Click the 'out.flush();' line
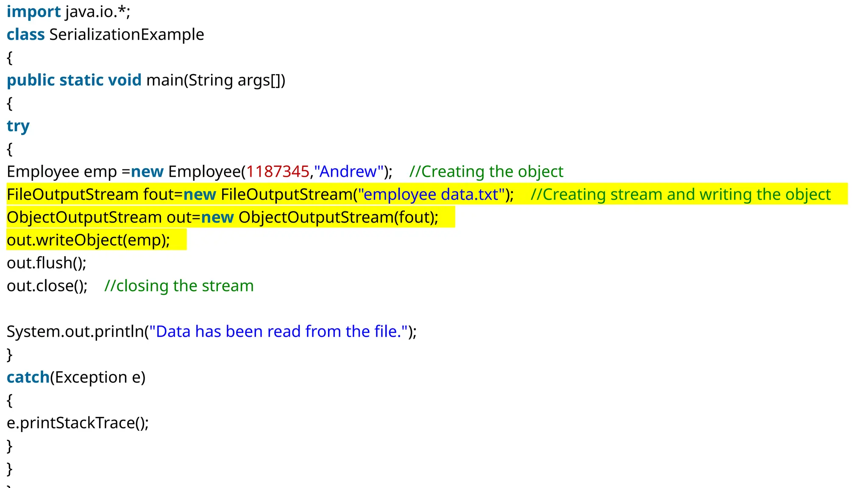 pyautogui.click(x=47, y=263)
